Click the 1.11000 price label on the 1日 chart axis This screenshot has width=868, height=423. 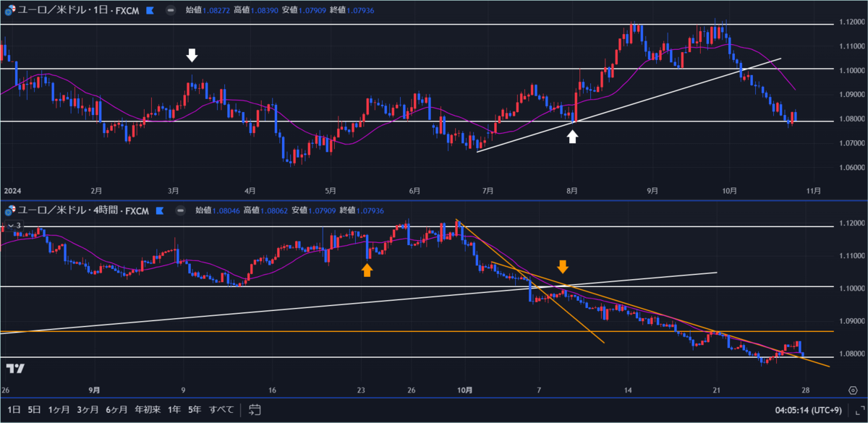tap(851, 46)
